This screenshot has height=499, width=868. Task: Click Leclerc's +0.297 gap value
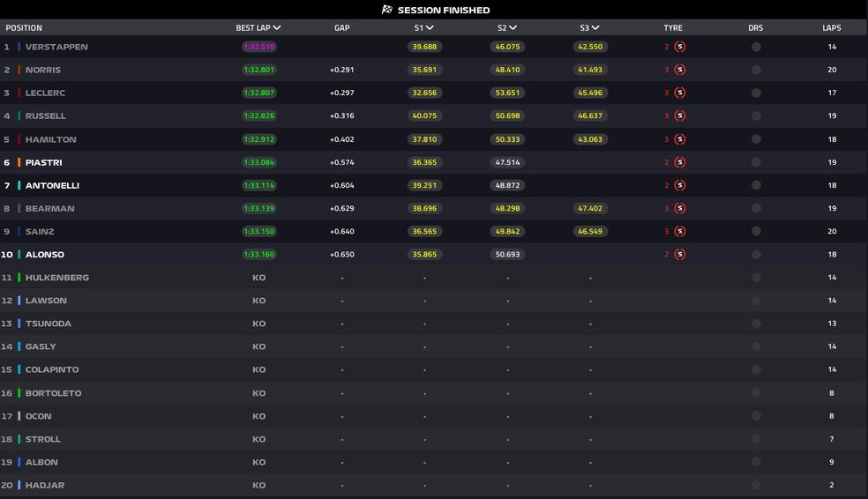[x=342, y=93]
